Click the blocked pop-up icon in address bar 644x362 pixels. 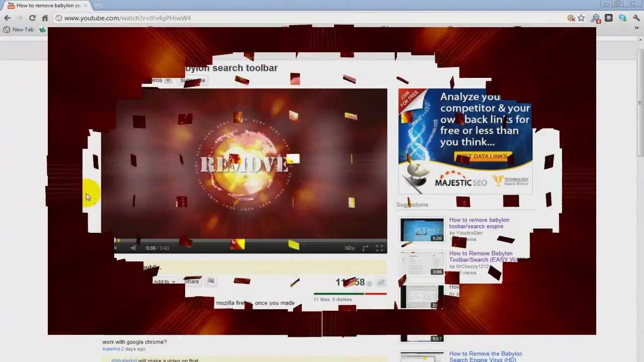[571, 18]
